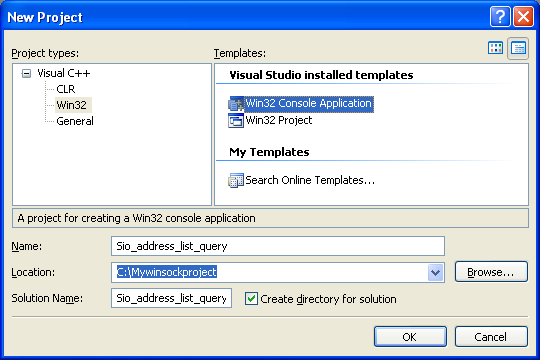The height and width of the screenshot is (360, 540).
Task: Select Win32 Console Application template text
Action: pos(309,103)
